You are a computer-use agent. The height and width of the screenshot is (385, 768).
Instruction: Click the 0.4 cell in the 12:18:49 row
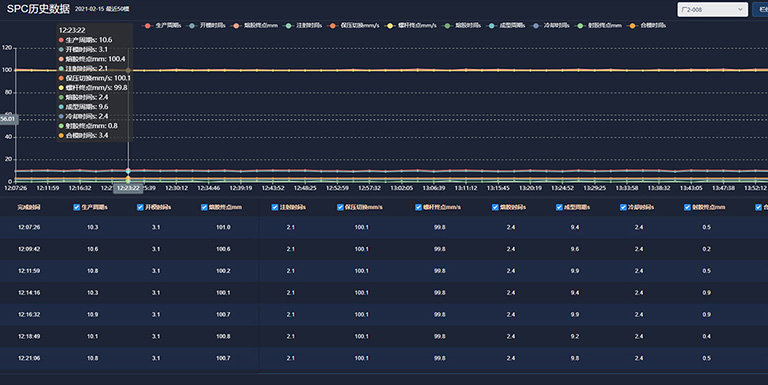(x=706, y=336)
